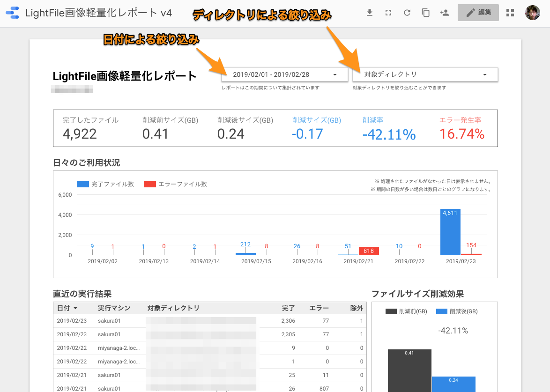Share report with add-person icon
This screenshot has width=550, height=392.
(445, 13)
